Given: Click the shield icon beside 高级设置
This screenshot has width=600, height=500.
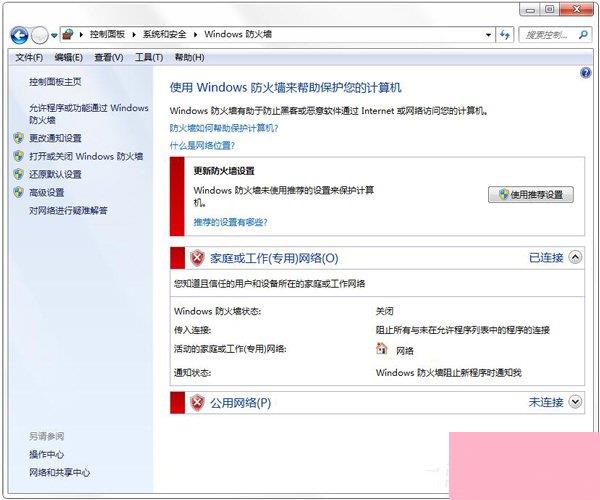Looking at the screenshot, I should point(18,192).
